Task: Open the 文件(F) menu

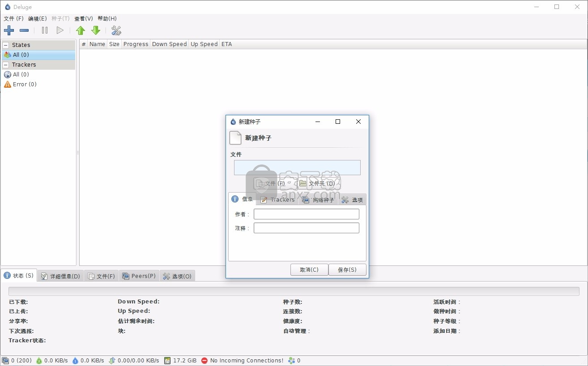Action: 13,19
